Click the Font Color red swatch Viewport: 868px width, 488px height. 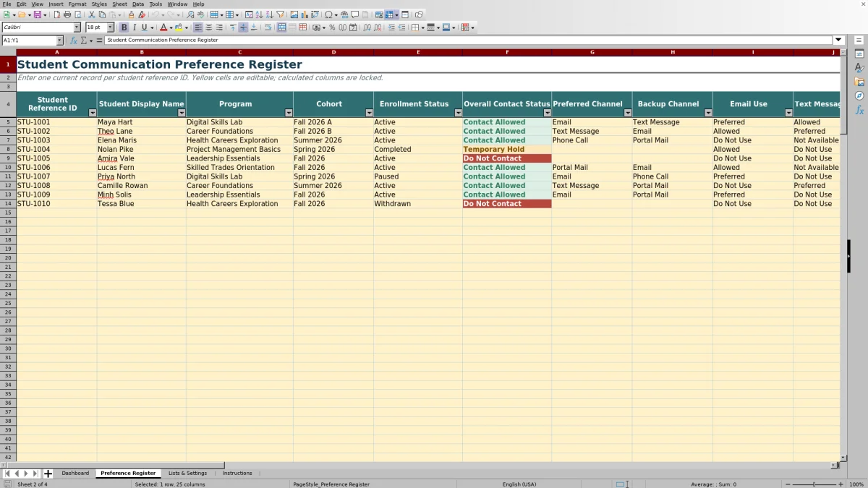click(163, 27)
